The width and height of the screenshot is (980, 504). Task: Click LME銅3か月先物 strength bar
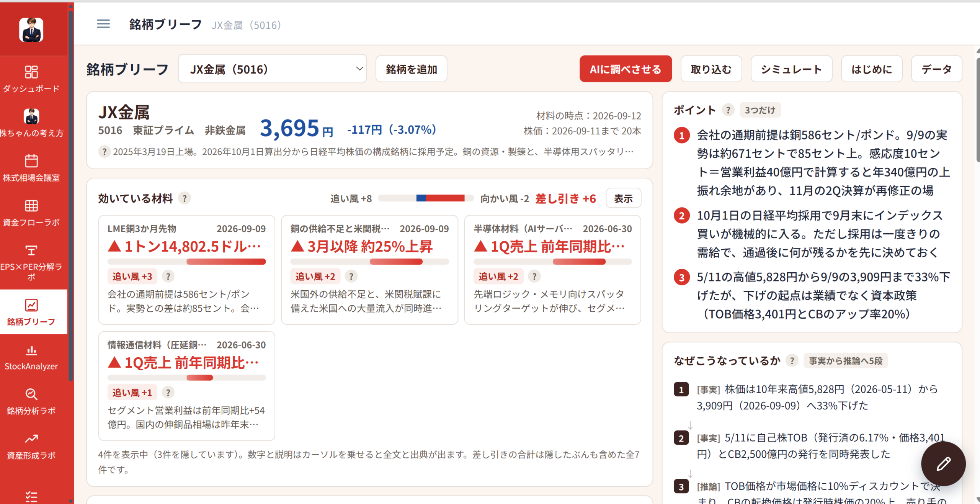click(186, 262)
